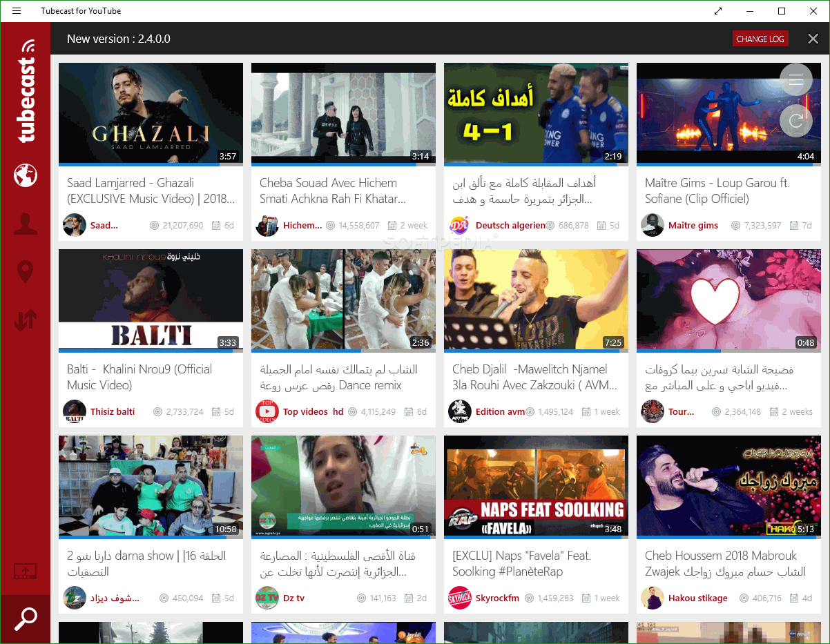Open search with the magnifier icon
This screenshot has height=644, width=830.
[26, 619]
